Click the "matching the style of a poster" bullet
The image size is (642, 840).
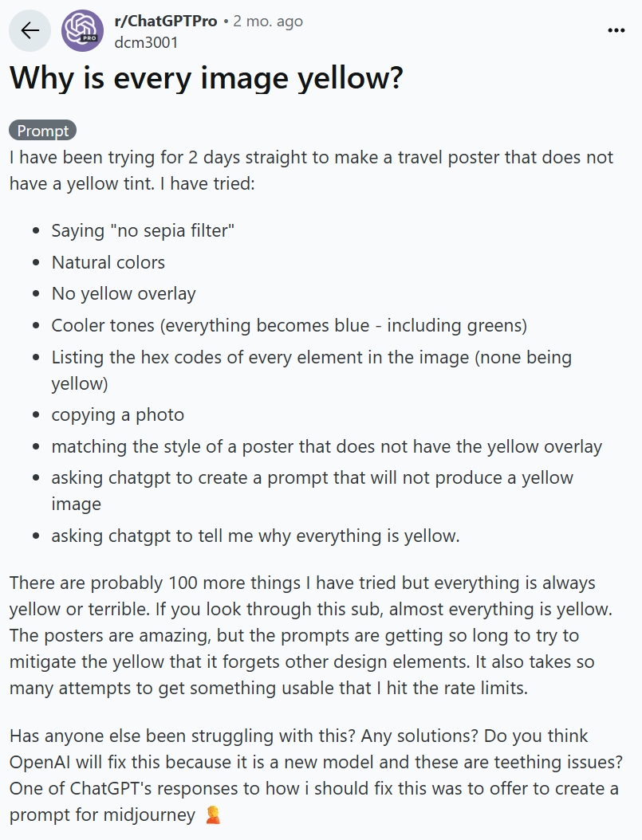326,447
